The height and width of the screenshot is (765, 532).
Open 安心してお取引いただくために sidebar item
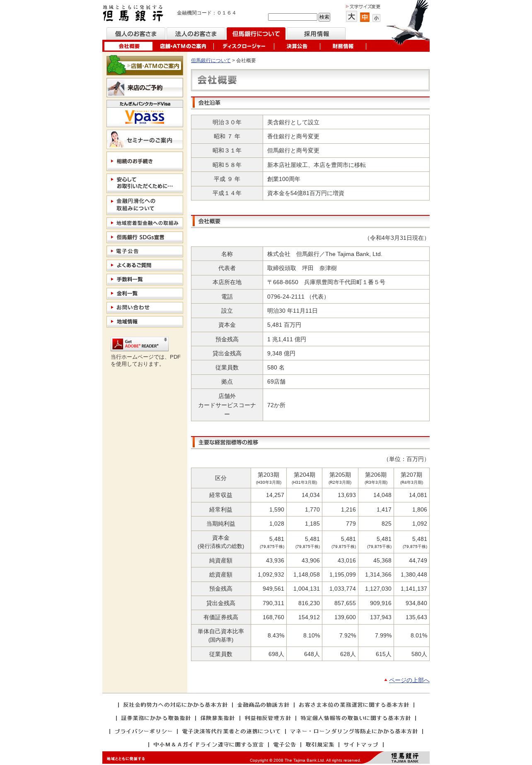[x=145, y=183]
